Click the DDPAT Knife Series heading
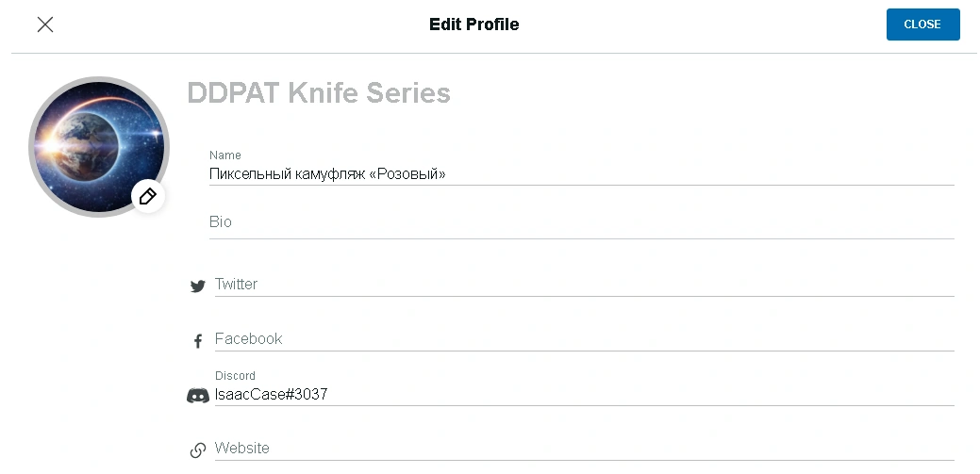The image size is (980, 474). point(319,93)
